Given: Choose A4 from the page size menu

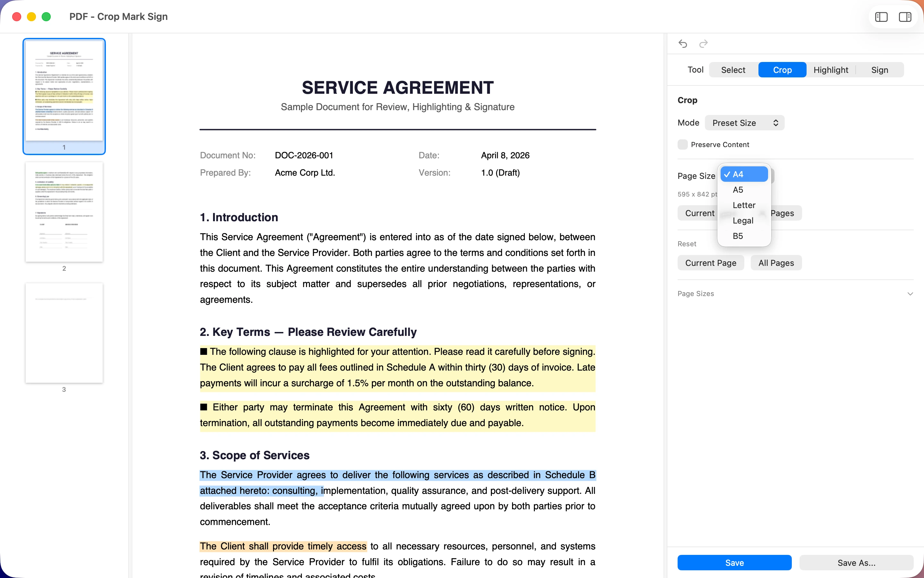Looking at the screenshot, I should pos(744,174).
